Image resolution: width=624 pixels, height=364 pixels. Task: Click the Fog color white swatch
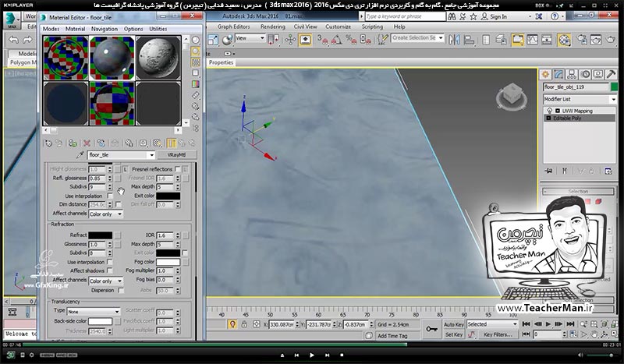[168, 262]
